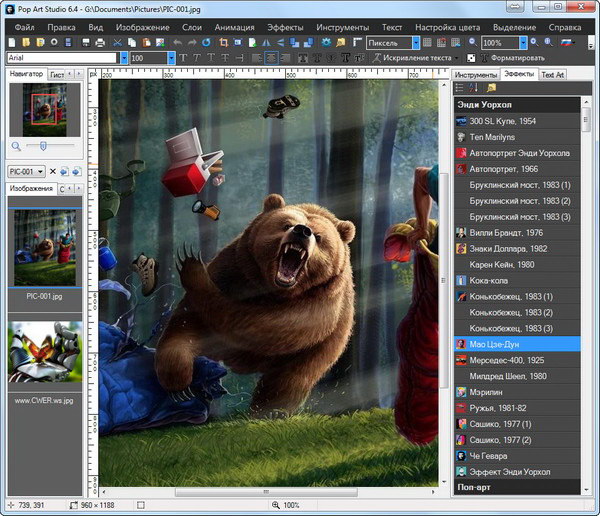Click the folder icon in Effects panel

(x=491, y=88)
